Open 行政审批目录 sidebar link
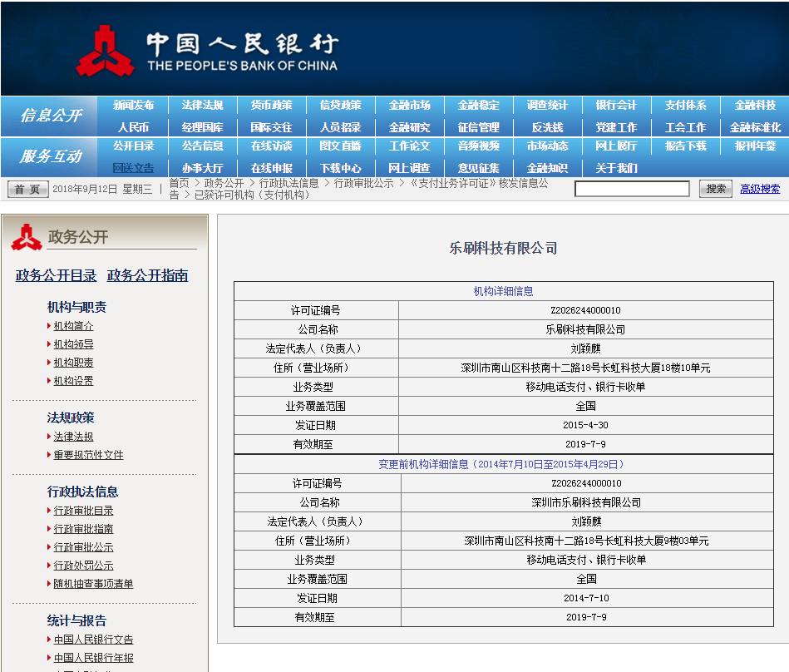This screenshot has height=672, width=789. [83, 511]
